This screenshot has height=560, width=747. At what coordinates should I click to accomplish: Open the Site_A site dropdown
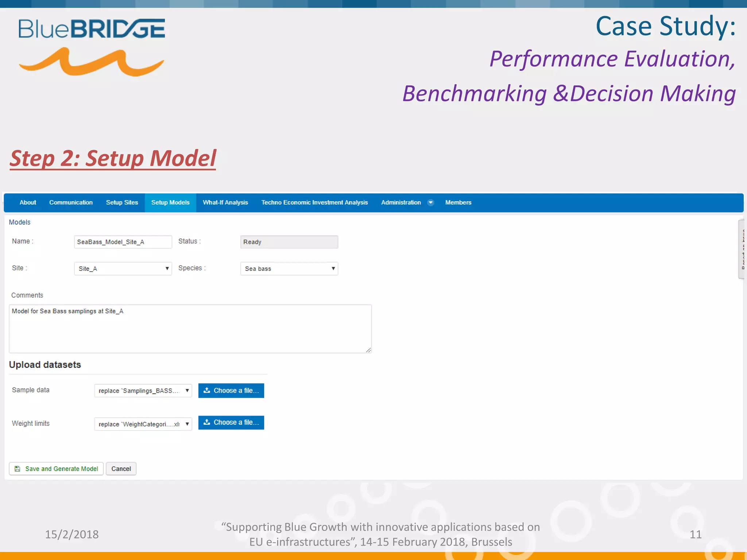click(123, 269)
